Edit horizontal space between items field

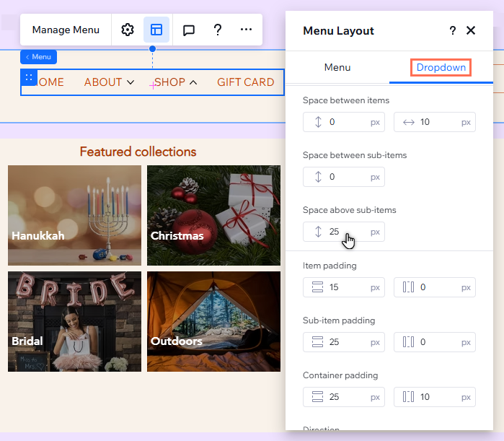435,122
